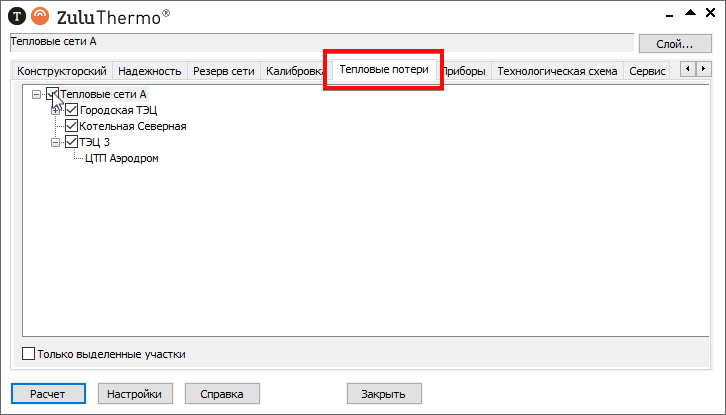Image resolution: width=726 pixels, height=415 pixels.
Task: Click the Слой... button
Action: (672, 44)
